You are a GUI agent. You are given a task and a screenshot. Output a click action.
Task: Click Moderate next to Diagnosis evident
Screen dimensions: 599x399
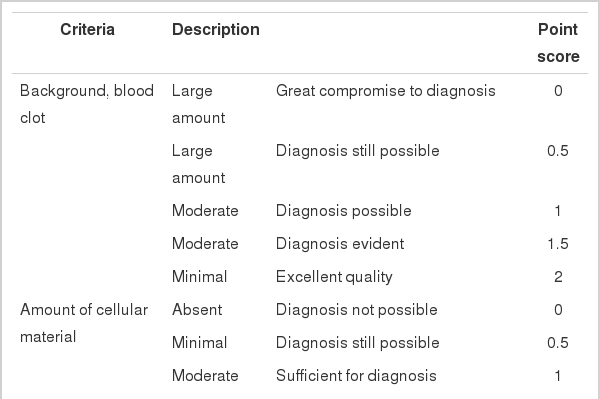[x=205, y=243]
